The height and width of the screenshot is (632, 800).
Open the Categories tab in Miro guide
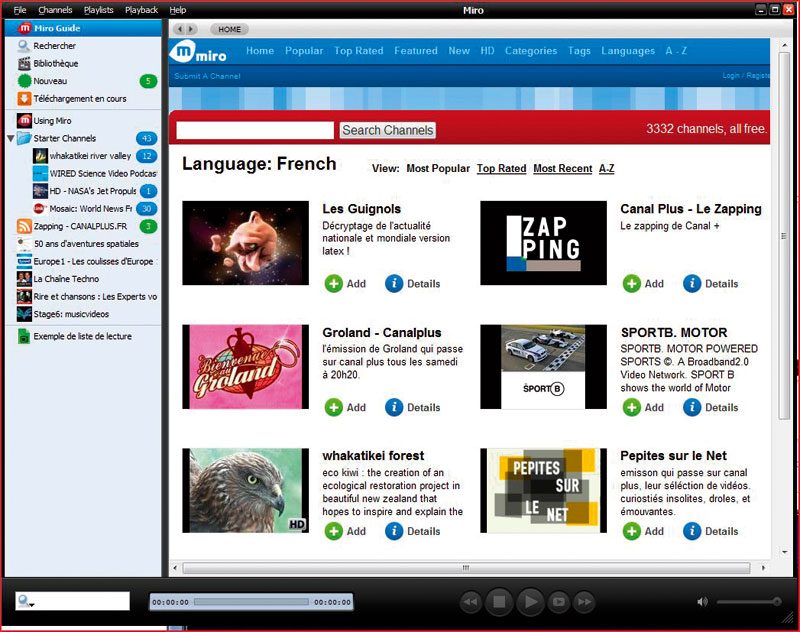531,50
